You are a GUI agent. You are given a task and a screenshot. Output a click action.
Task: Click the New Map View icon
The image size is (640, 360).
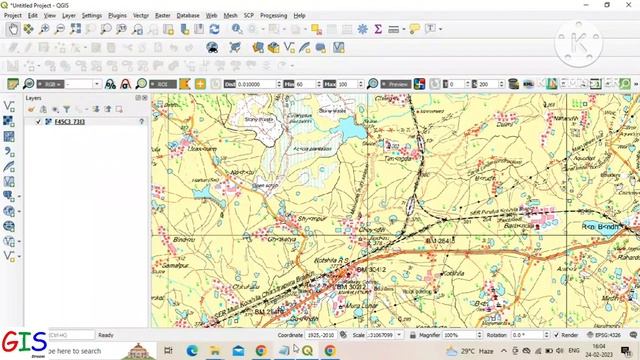169,29
